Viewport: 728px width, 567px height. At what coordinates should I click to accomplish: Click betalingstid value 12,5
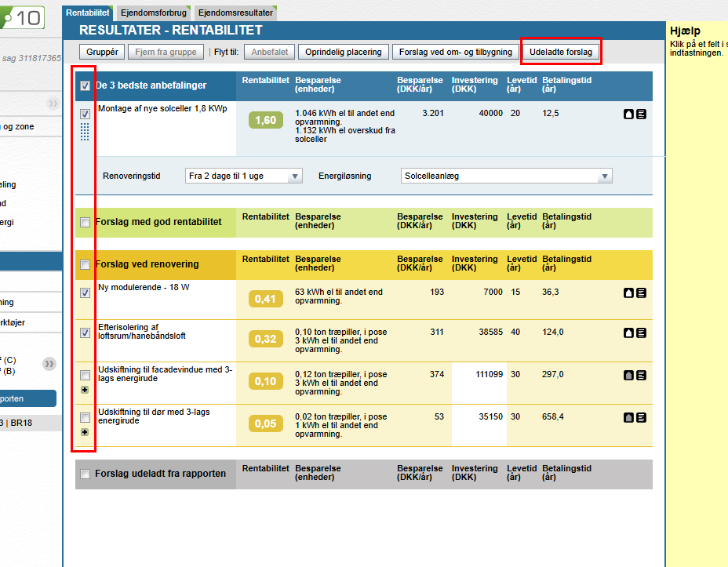tap(550, 113)
